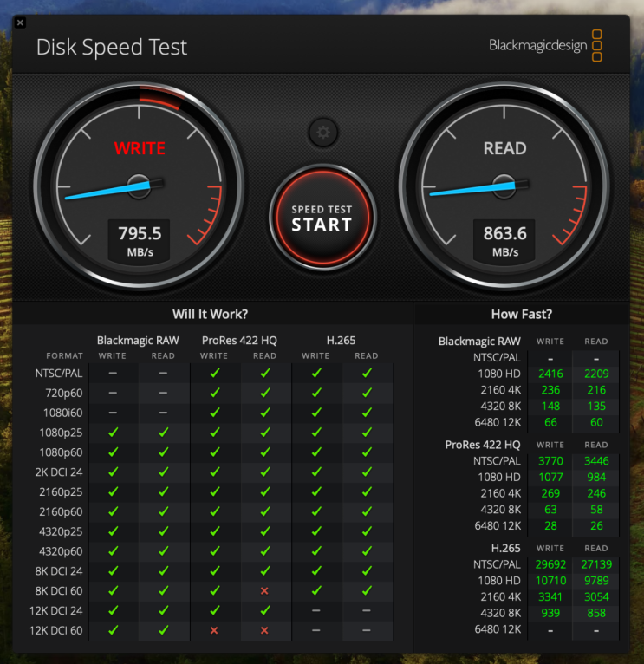Viewport: 644px width, 664px height.
Task: Click the READ gauge label
Action: coord(504,148)
